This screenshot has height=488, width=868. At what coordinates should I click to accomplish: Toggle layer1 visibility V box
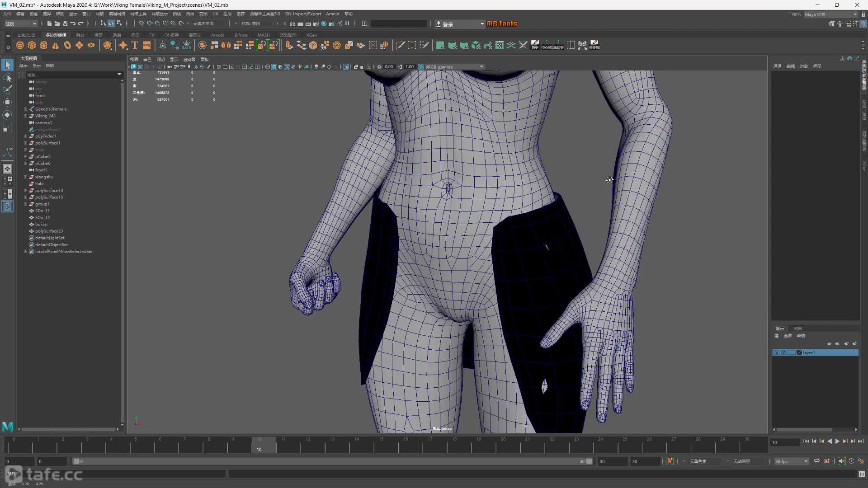click(x=777, y=352)
